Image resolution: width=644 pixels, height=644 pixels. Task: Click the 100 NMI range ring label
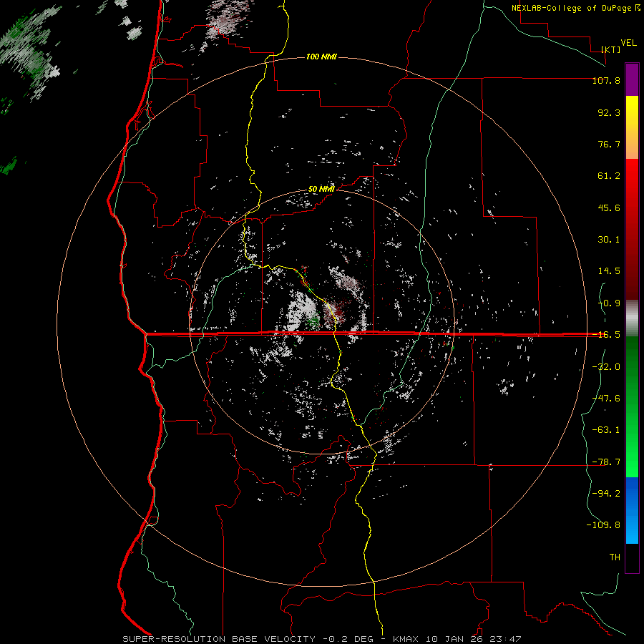click(321, 57)
